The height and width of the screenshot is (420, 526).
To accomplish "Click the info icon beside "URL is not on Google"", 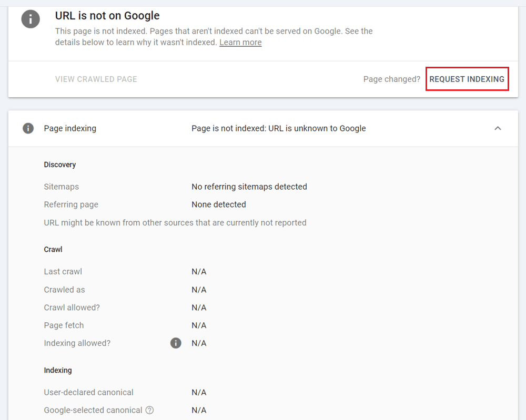I will pyautogui.click(x=30, y=19).
